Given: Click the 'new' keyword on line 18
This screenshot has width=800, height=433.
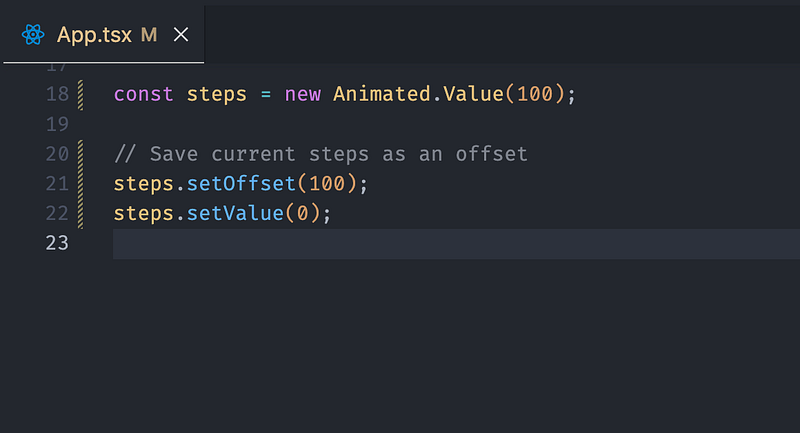Looking at the screenshot, I should (x=303, y=94).
